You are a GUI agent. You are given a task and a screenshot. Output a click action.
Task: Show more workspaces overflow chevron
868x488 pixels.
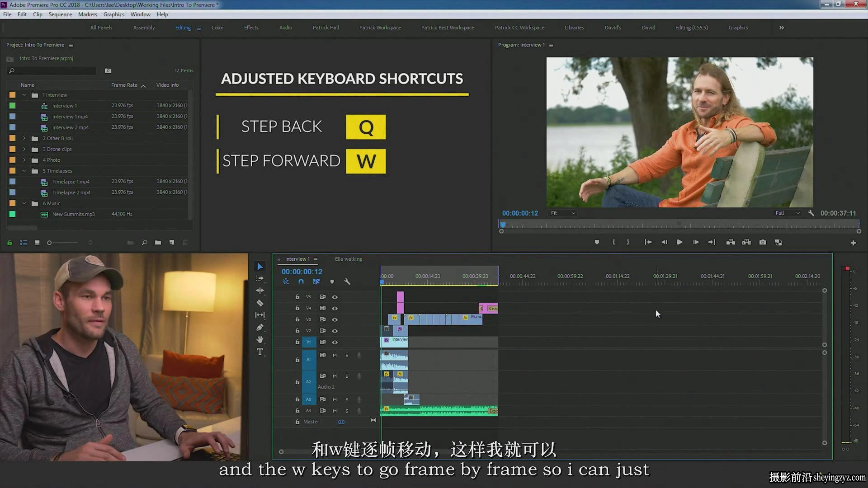tap(782, 28)
